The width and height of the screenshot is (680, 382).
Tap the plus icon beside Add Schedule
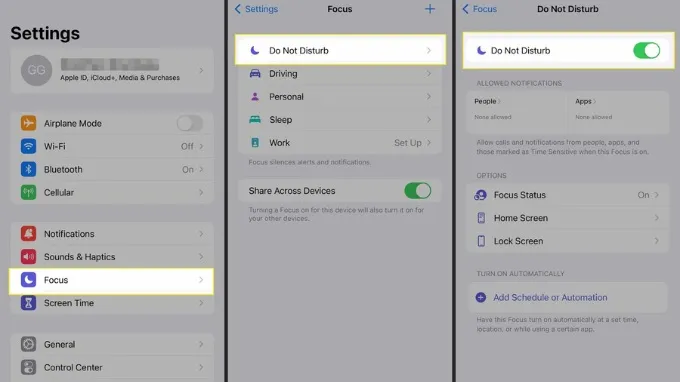481,297
